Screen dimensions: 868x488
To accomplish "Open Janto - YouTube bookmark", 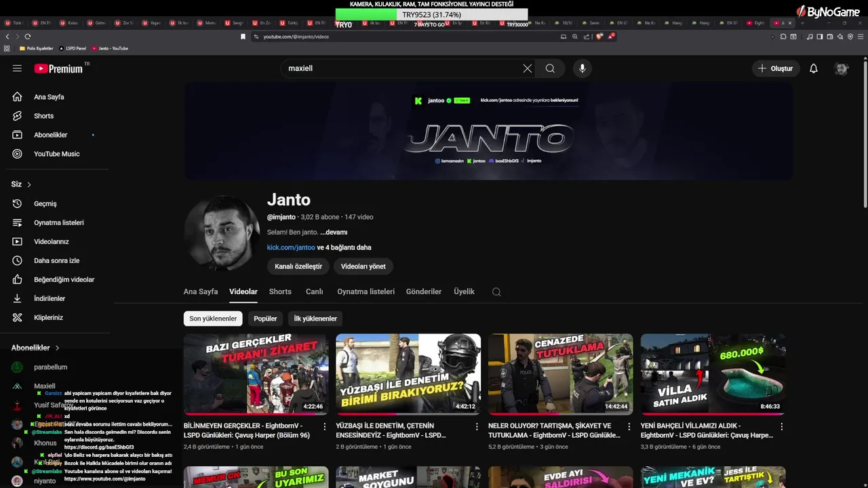I will (x=110, y=49).
